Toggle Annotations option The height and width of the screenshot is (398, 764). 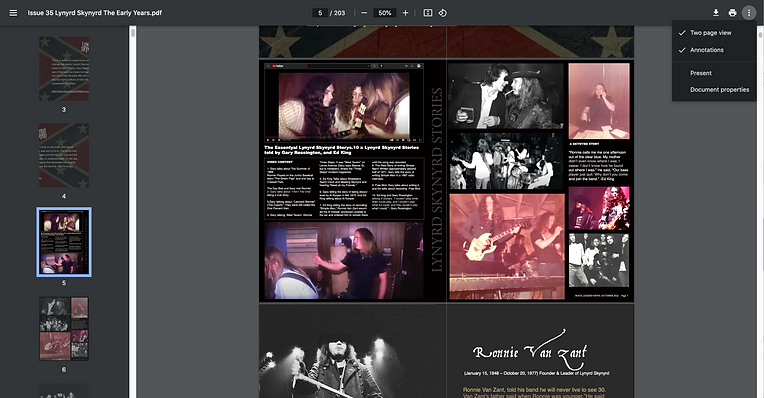pyautogui.click(x=714, y=50)
